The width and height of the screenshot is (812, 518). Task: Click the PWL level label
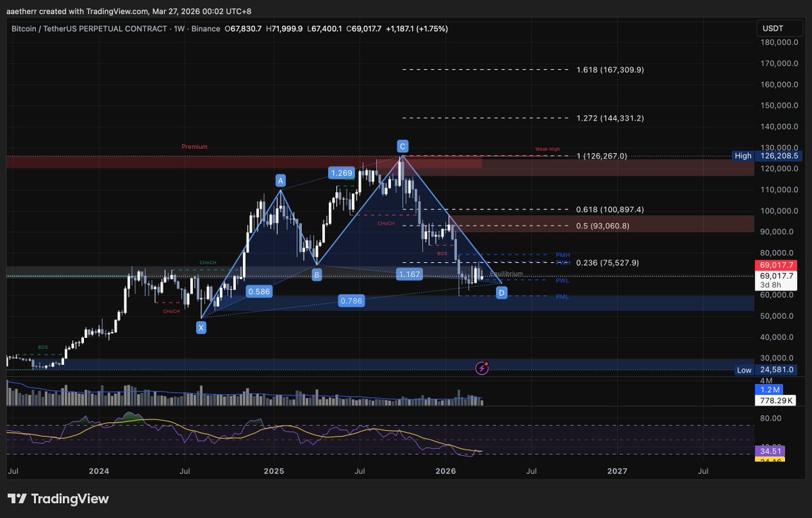click(563, 280)
